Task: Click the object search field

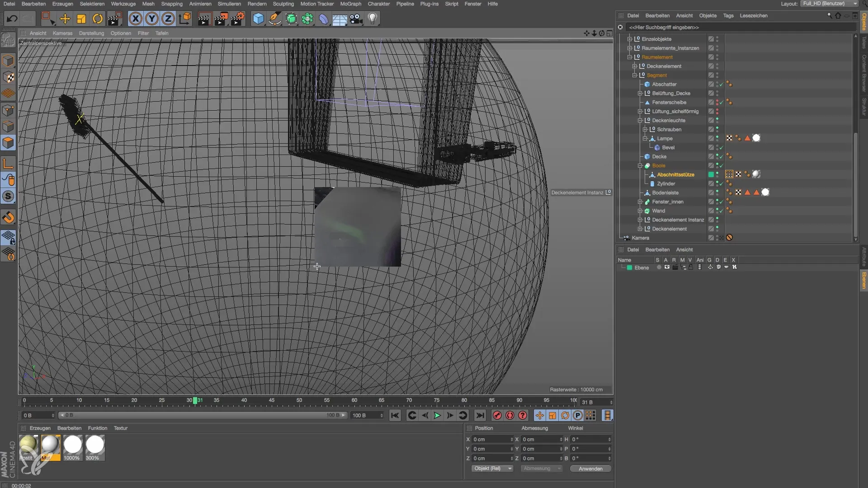Action: click(740, 27)
